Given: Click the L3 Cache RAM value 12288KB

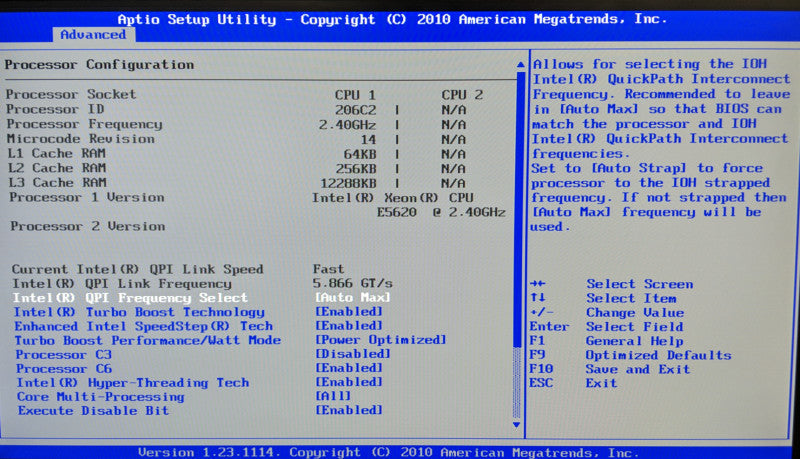Looking at the screenshot, I should pyautogui.click(x=348, y=183).
